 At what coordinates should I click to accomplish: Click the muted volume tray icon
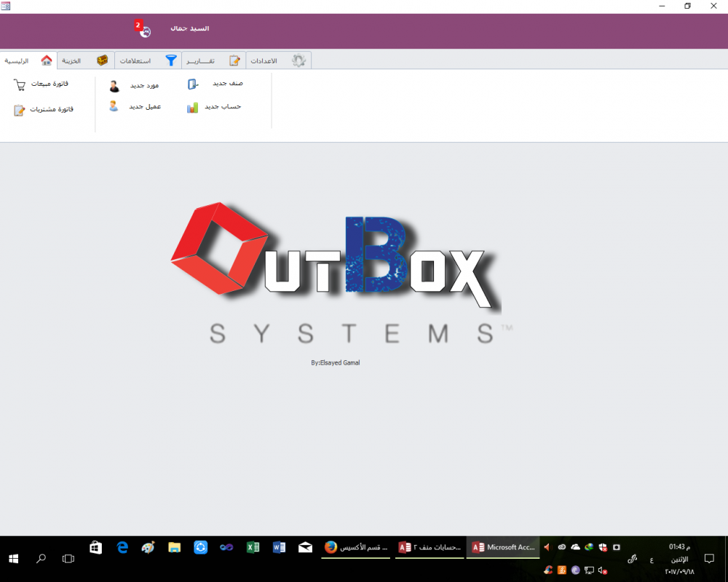coord(603,570)
